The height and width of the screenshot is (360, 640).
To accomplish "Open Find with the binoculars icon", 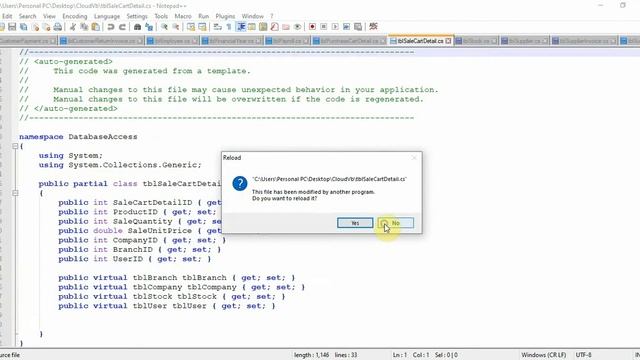I will [138, 27].
